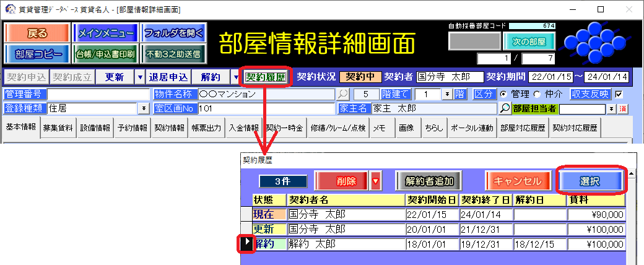644x265 pixels.
Task: Open the 入金情報 tab
Action: [243, 128]
